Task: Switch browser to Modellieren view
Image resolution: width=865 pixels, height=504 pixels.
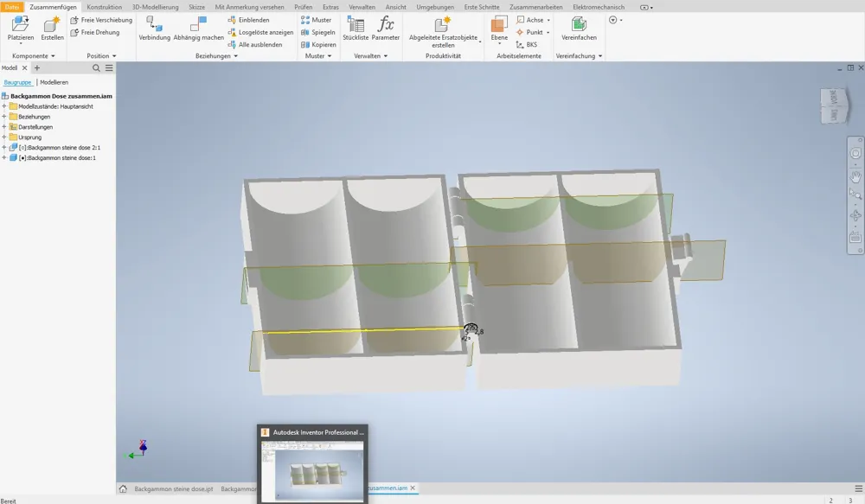Action: [x=54, y=83]
